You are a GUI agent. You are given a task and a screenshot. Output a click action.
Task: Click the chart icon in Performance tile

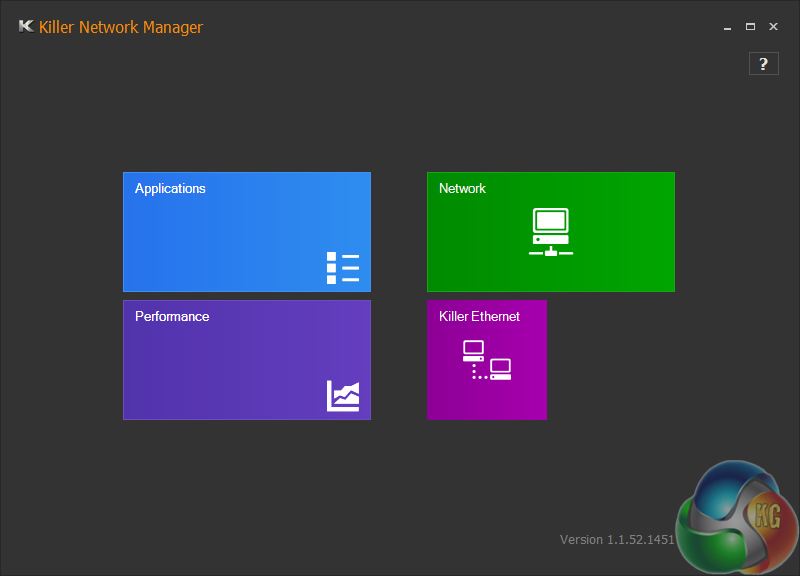343,396
